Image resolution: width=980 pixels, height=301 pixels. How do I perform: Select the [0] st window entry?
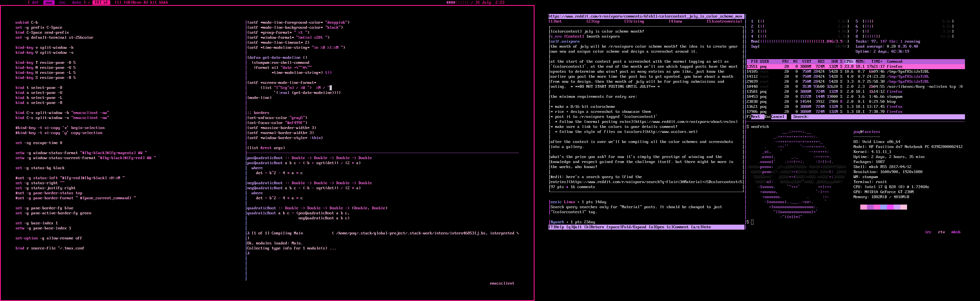(101, 2)
